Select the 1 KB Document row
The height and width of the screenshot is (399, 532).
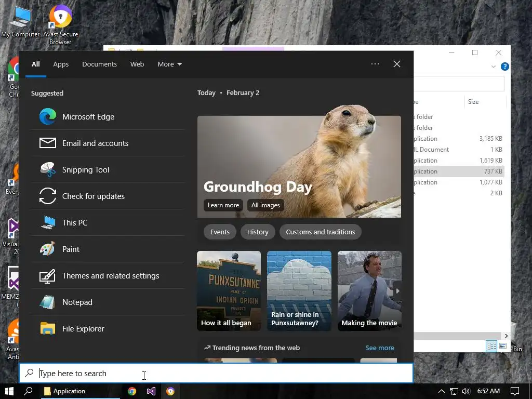(459, 149)
